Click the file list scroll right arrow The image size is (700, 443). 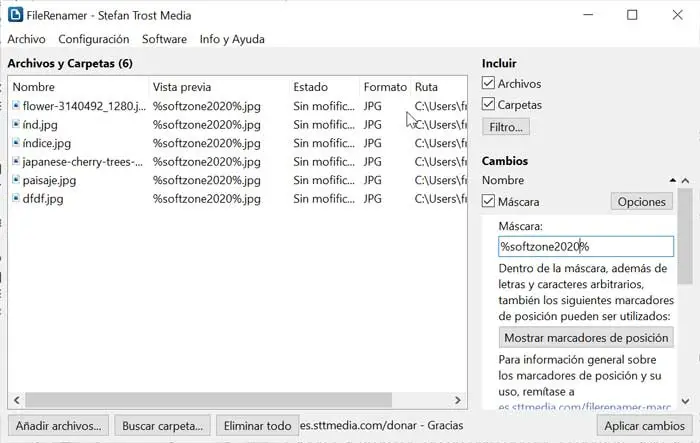click(x=458, y=400)
